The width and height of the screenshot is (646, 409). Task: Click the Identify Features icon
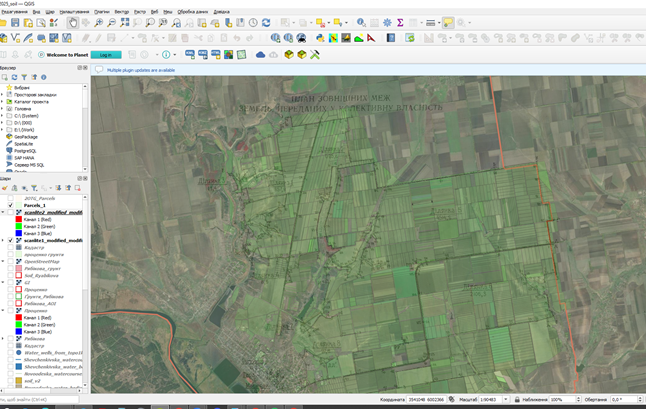[361, 22]
